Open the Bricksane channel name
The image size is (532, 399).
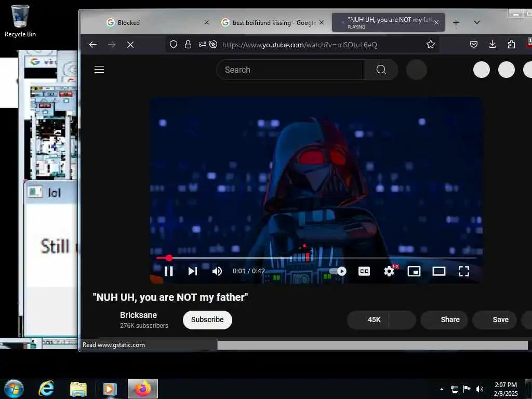point(138,315)
